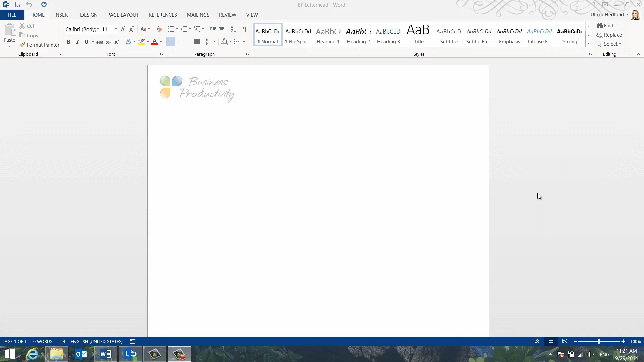Open Outlook from the Windows taskbar
Image resolution: width=644 pixels, height=362 pixels.
coord(81,354)
